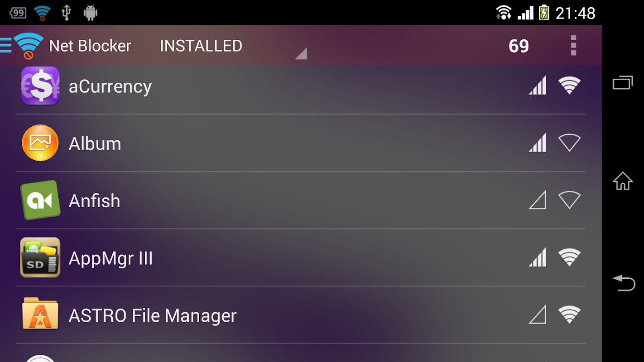The height and width of the screenshot is (362, 644).
Task: Tap the Album app icon
Action: 40,143
